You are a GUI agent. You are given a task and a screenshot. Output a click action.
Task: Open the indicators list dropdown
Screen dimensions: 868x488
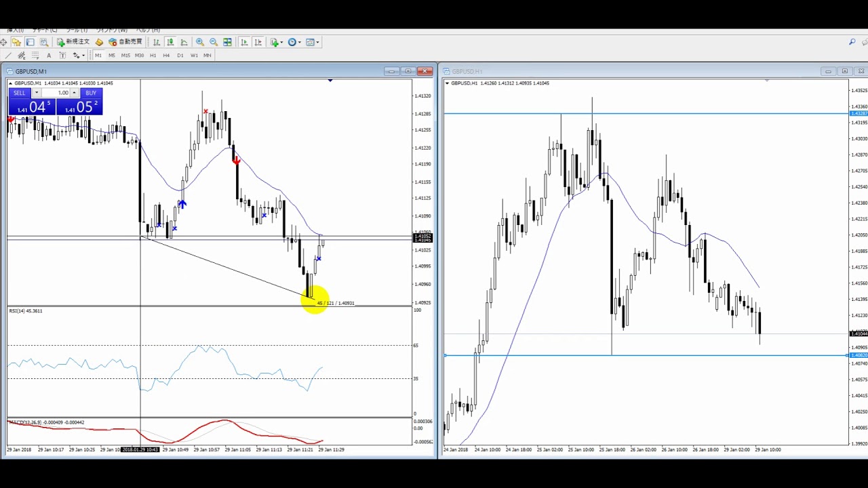276,42
